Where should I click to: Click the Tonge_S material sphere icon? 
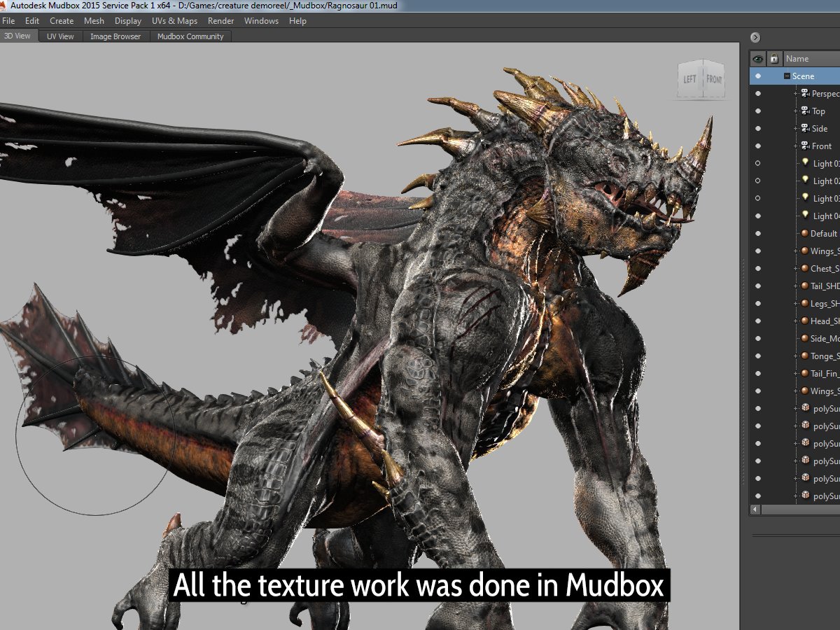tap(805, 356)
